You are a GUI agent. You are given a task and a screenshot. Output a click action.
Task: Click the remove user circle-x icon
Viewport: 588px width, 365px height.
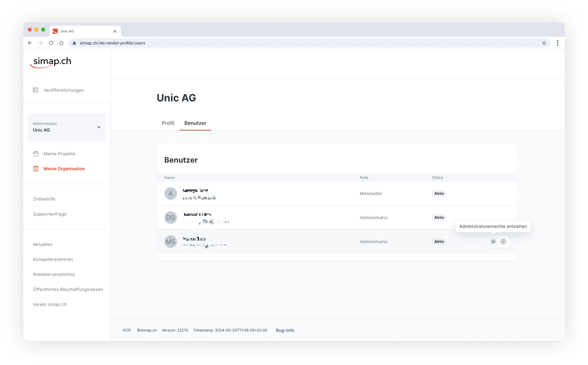pos(503,242)
